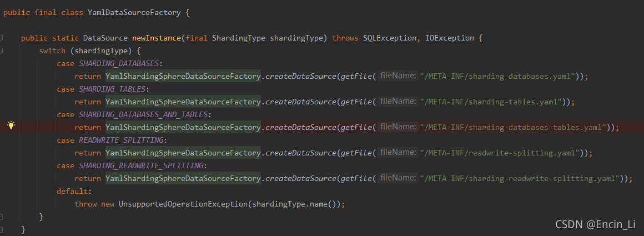Collapse the newInstance method fold marker

click(2, 38)
